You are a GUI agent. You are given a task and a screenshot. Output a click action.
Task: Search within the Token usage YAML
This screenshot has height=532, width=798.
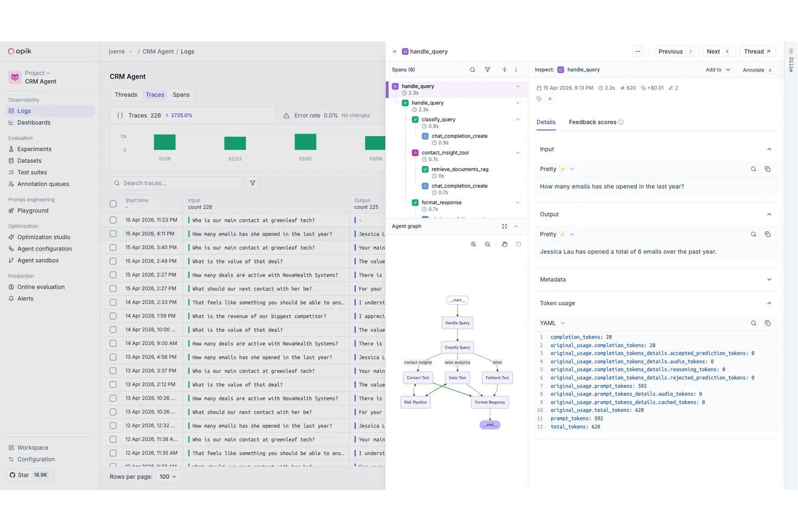coord(753,323)
